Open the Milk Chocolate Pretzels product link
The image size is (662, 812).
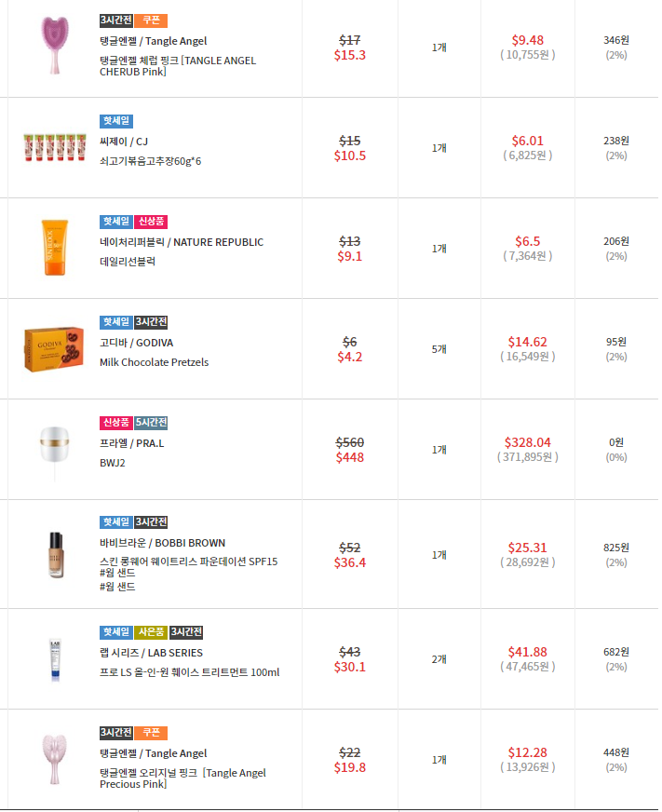[155, 362]
